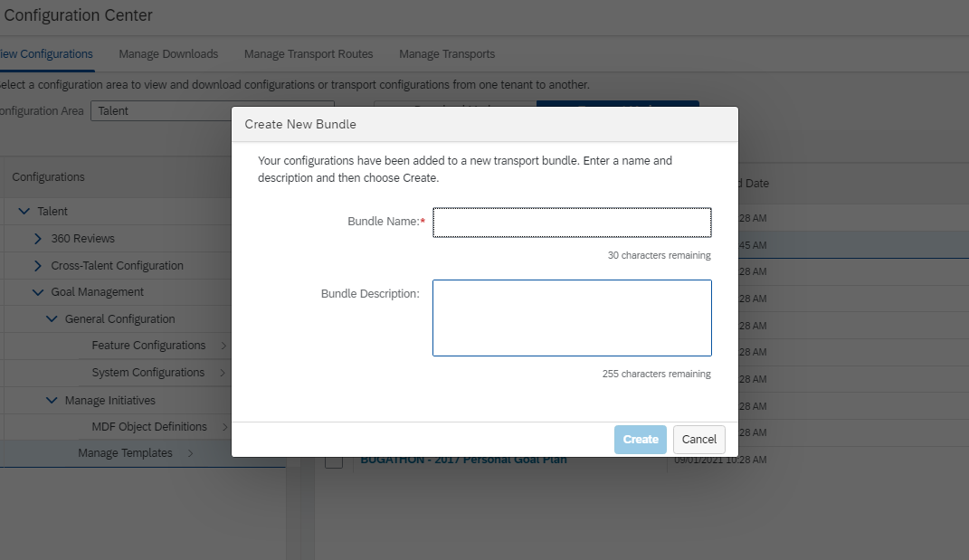Click the Configurations panel header
Image resolution: width=969 pixels, height=560 pixels.
48,176
